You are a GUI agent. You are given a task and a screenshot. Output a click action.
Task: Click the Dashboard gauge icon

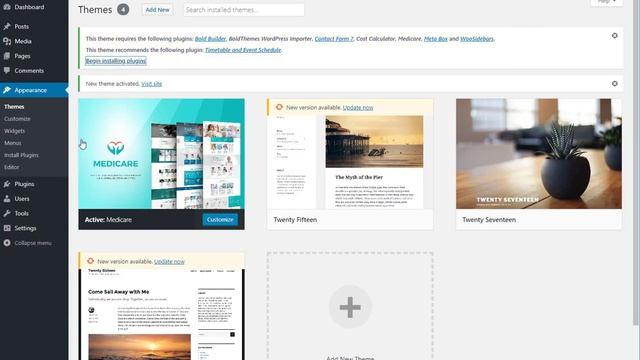point(7,7)
